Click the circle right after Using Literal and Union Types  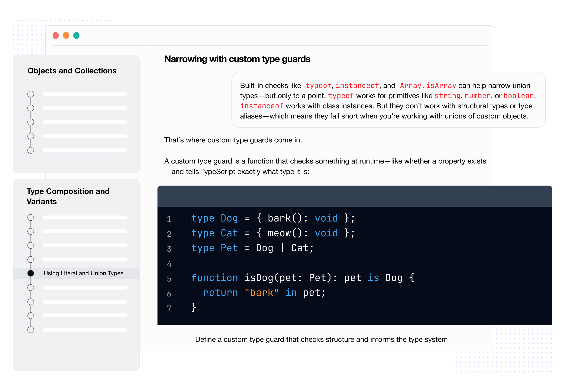coord(31,287)
